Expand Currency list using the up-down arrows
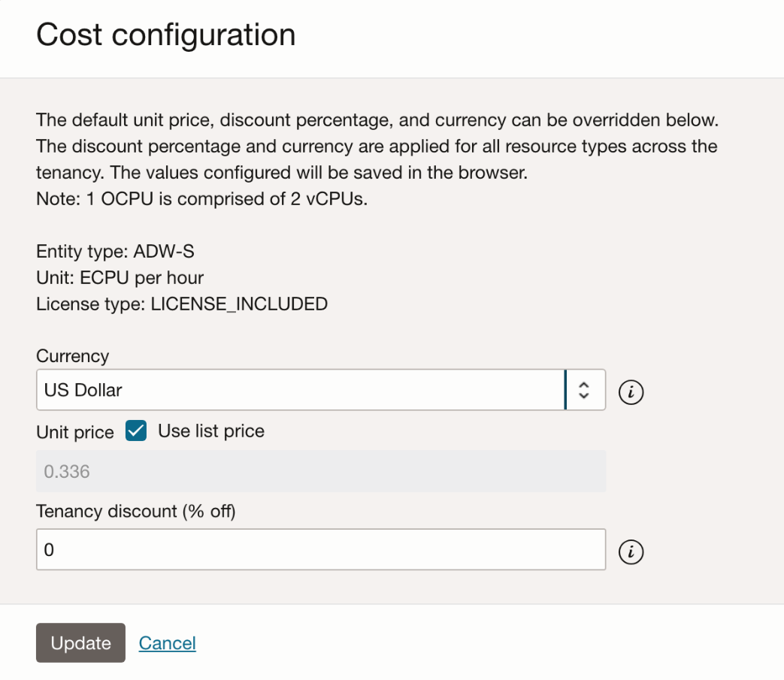Screen dimensions: 784x680 point(584,390)
